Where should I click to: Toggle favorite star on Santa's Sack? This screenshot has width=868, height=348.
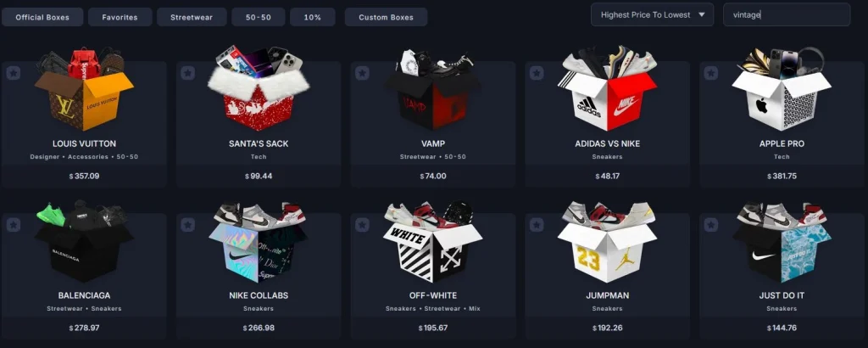[x=187, y=73]
